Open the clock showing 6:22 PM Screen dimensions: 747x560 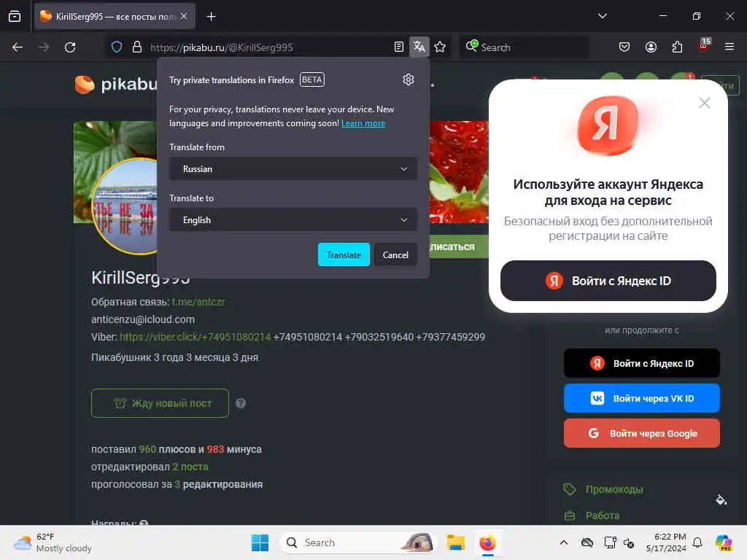click(666, 542)
